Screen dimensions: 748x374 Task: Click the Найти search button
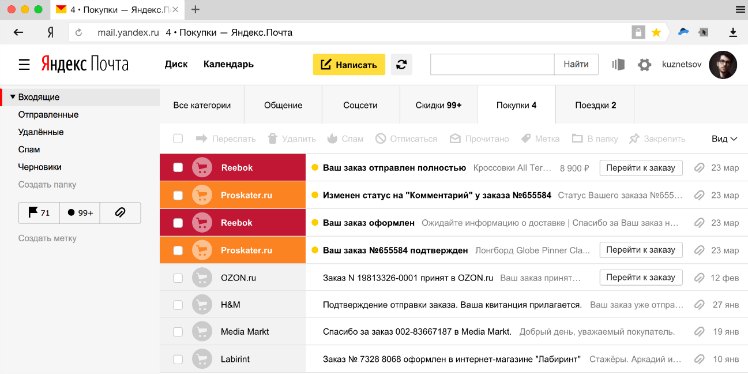pyautogui.click(x=576, y=64)
